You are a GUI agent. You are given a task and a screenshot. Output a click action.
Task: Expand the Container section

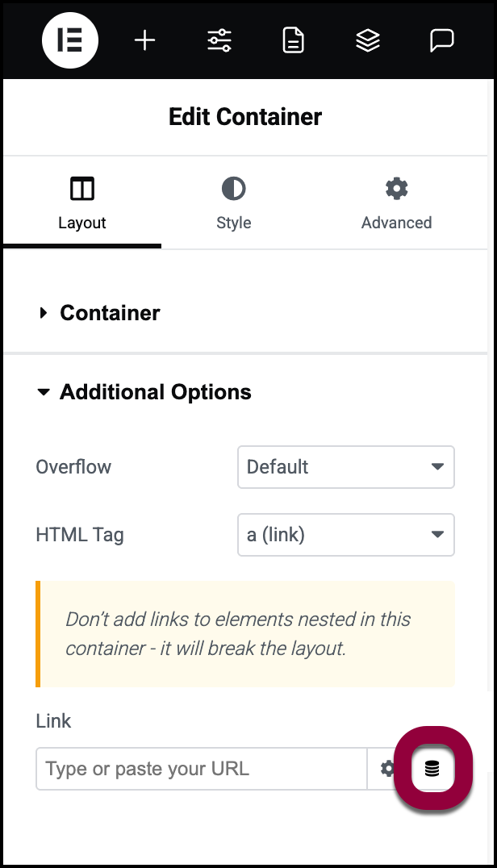(x=110, y=313)
